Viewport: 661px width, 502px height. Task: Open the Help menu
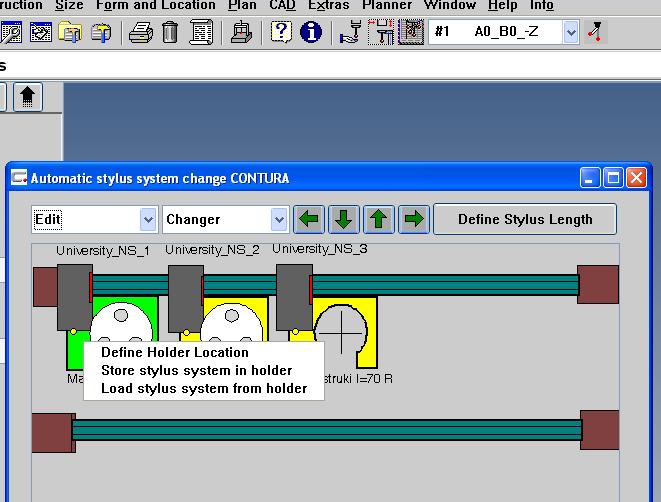click(x=502, y=5)
